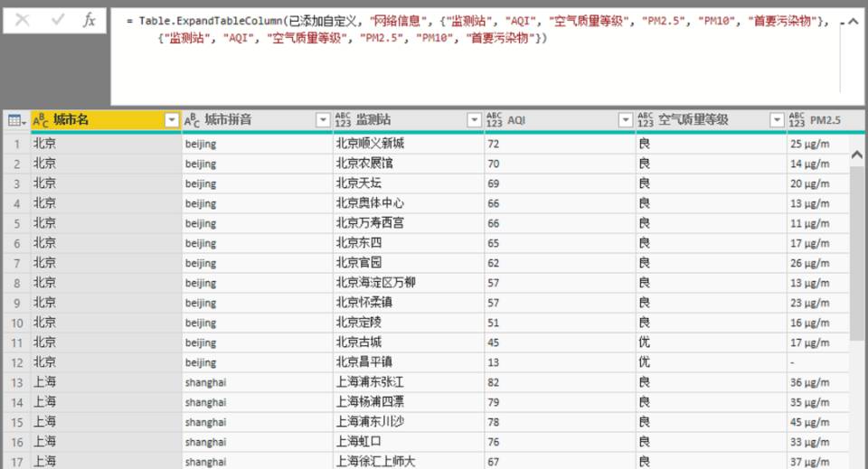
Task: Open filter dropdown for 城市拼音 column
Action: click(324, 120)
